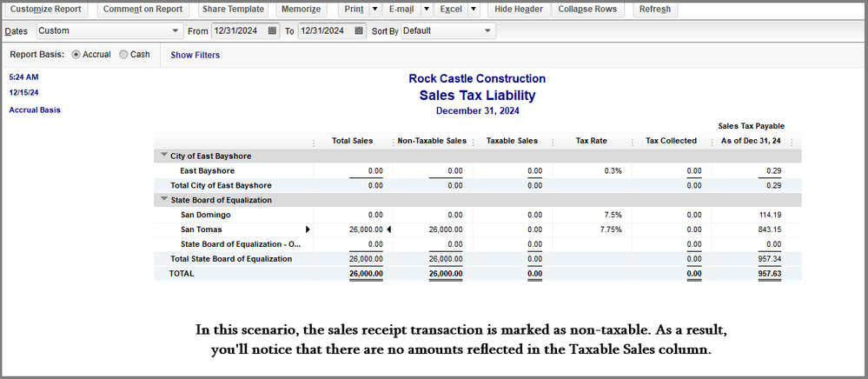Memorize this report
The height and width of the screenshot is (379, 868).
point(301,10)
